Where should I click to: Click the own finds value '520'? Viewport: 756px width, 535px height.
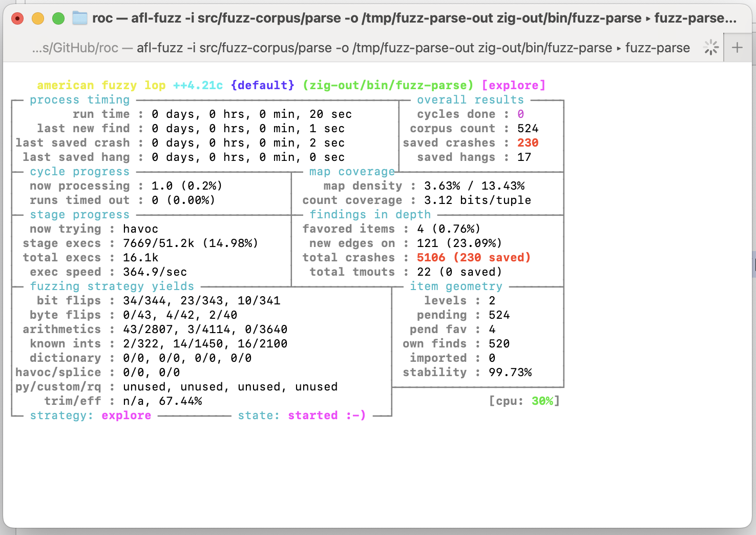click(499, 343)
